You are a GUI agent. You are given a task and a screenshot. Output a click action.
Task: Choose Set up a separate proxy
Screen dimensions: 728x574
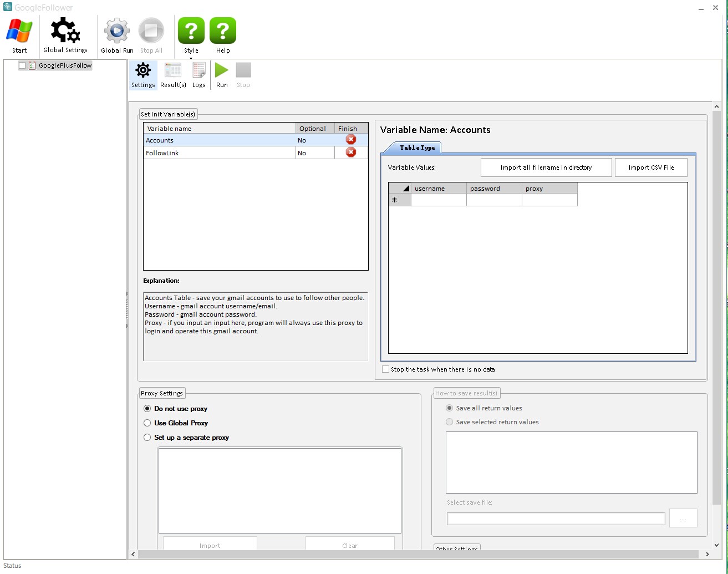click(147, 438)
